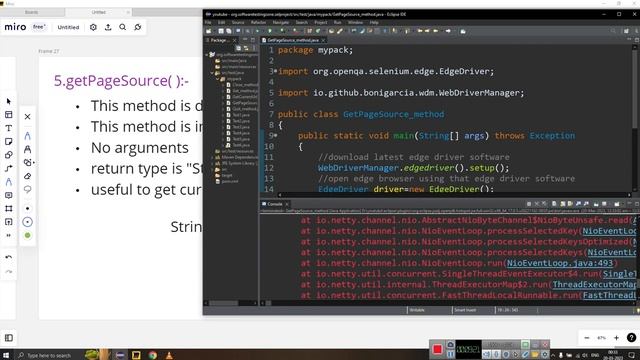Open the smart drawing option in the pen sub-toolbar
The height and width of the screenshot is (360, 640).
(28, 162)
